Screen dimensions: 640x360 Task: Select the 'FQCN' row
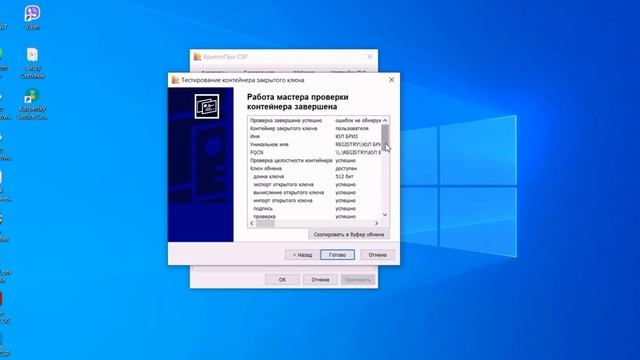click(x=314, y=152)
